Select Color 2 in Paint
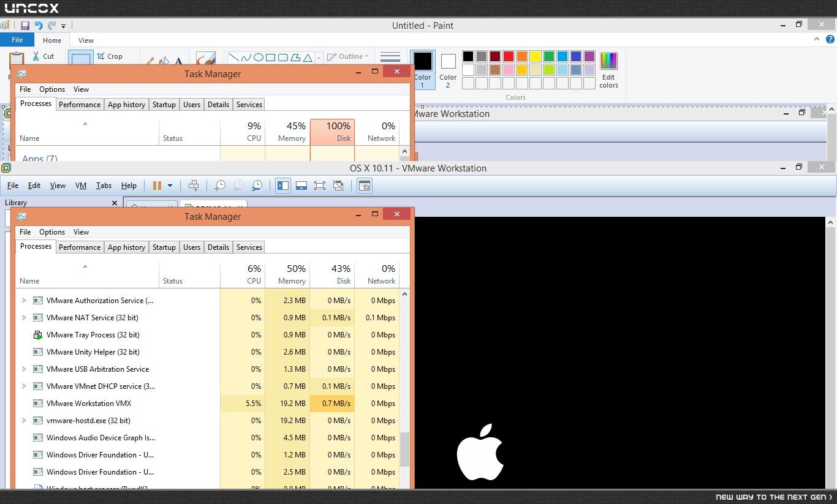 (448, 69)
